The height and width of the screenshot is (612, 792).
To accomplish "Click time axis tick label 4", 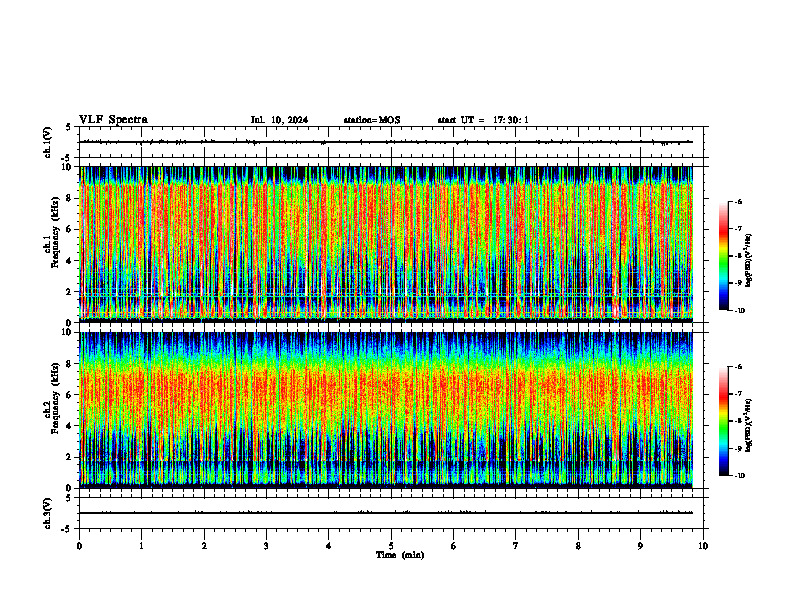I will click(x=329, y=546).
